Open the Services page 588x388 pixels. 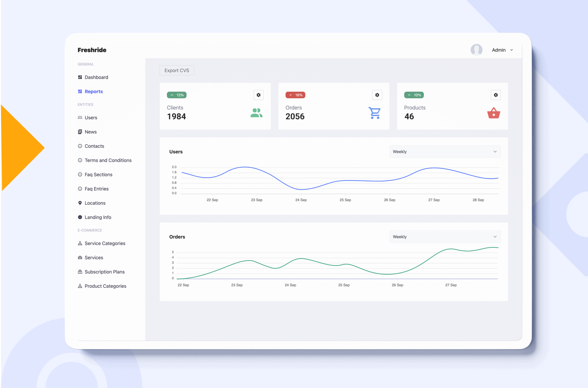coord(94,258)
